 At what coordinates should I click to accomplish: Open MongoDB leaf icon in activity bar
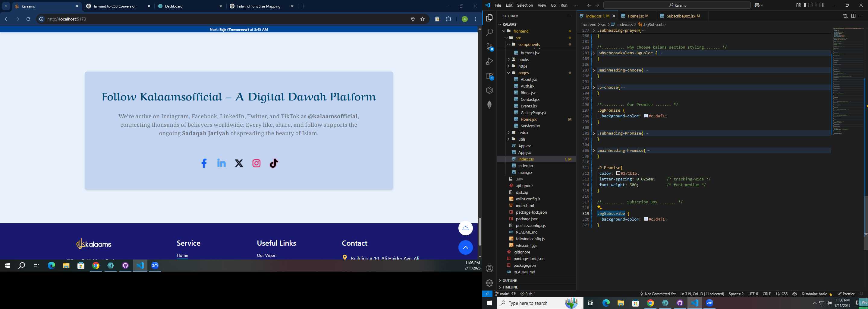(x=489, y=105)
